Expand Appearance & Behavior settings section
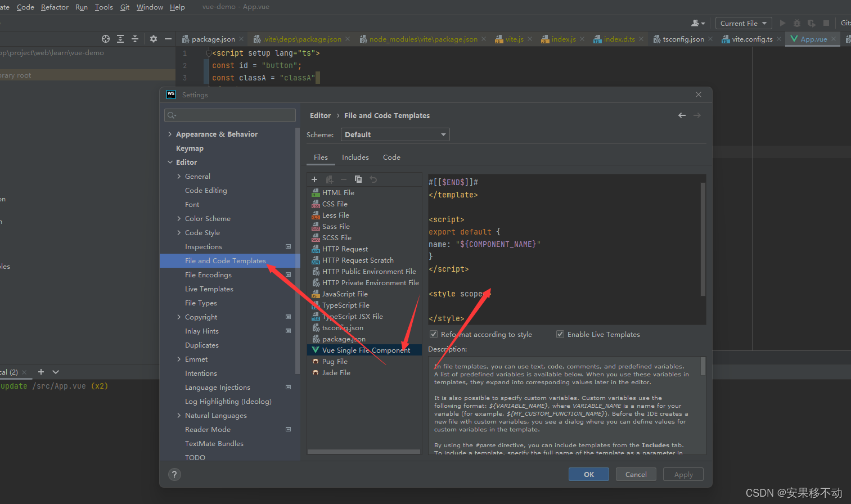This screenshot has width=851, height=504. (170, 134)
